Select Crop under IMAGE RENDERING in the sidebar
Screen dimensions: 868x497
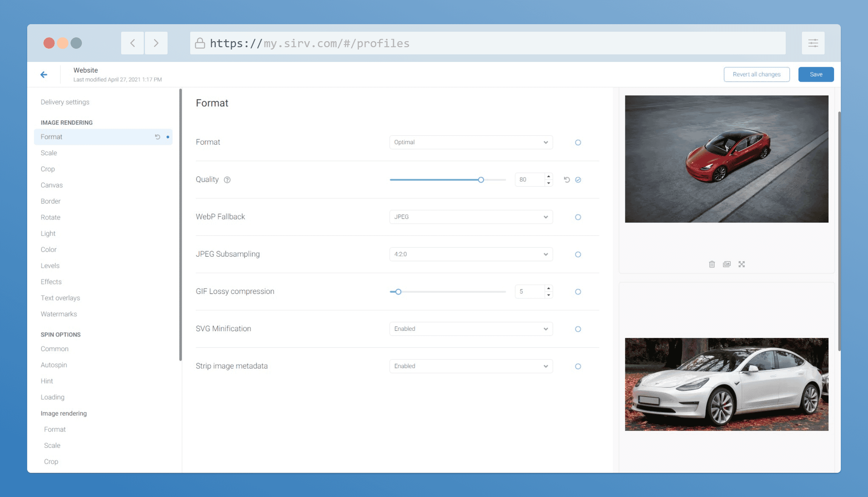click(48, 169)
